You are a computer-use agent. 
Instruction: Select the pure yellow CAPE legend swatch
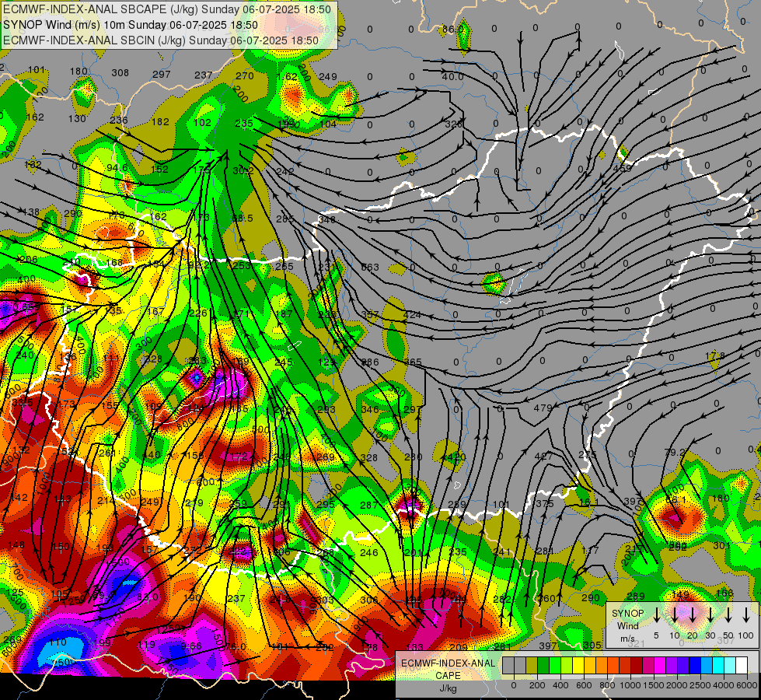[578, 665]
